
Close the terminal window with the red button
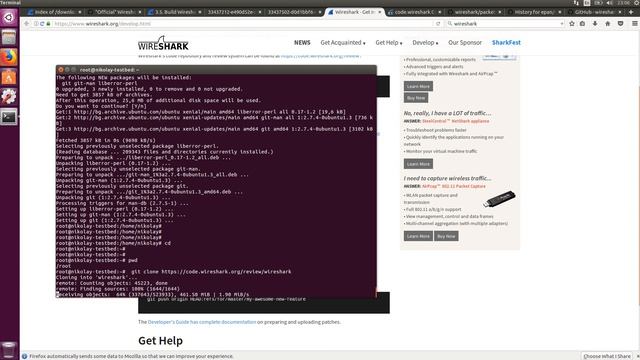tap(61, 70)
